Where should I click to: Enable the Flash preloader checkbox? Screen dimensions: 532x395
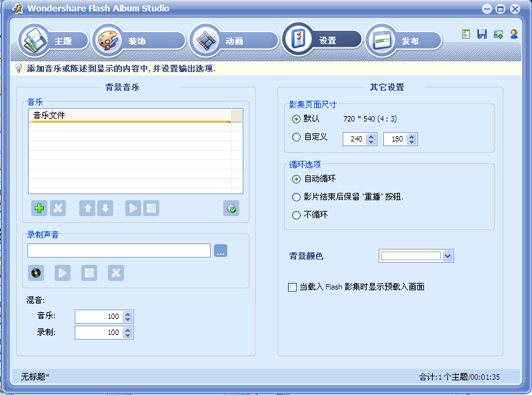coord(292,288)
